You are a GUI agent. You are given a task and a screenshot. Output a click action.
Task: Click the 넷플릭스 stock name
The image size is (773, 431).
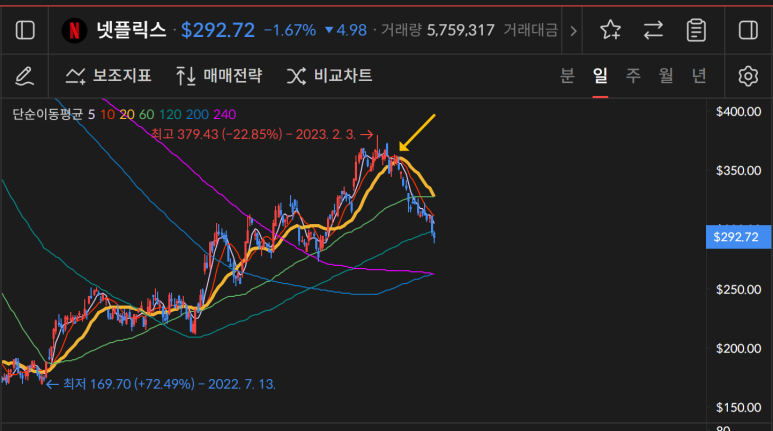(131, 30)
